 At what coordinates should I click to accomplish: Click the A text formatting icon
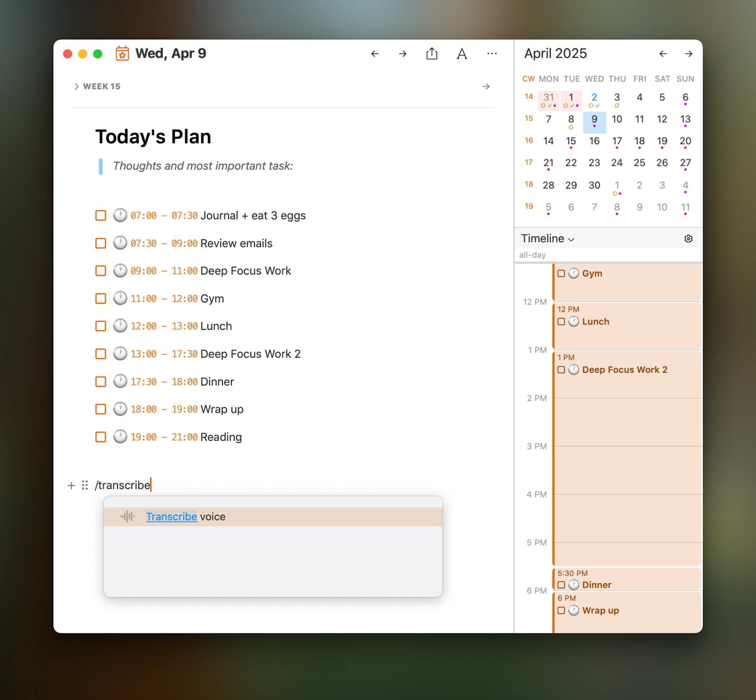click(462, 53)
